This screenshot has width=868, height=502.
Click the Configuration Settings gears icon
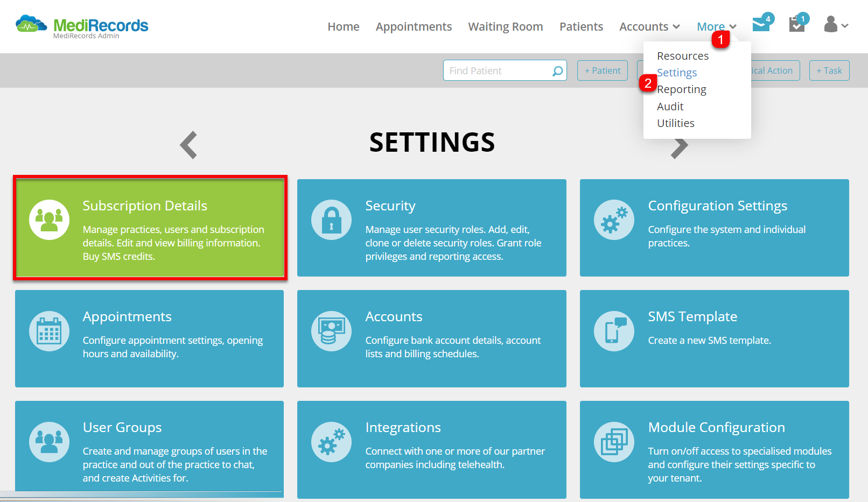[614, 220]
